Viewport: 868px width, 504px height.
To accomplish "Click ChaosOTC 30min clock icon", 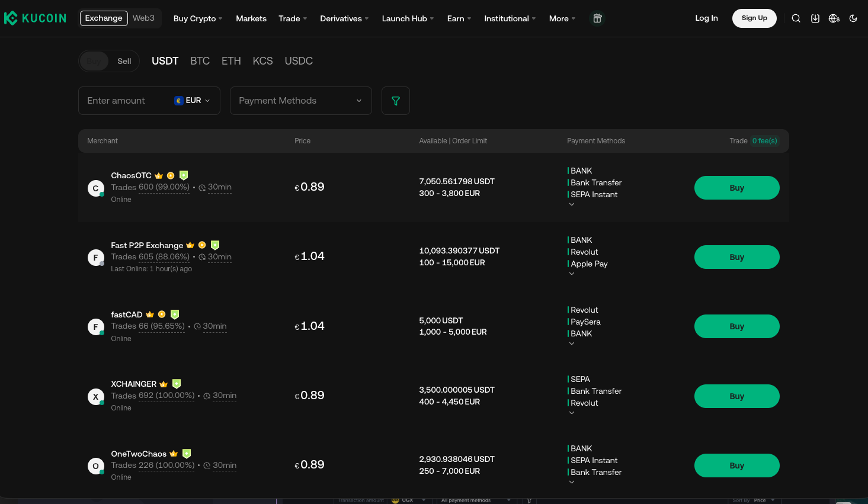I will coord(202,188).
